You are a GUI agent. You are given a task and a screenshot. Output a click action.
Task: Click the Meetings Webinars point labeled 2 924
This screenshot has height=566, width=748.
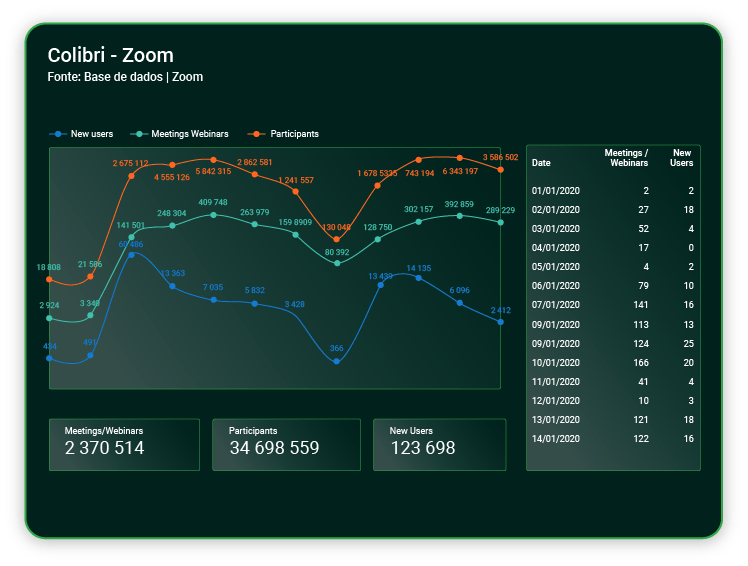[49, 318]
